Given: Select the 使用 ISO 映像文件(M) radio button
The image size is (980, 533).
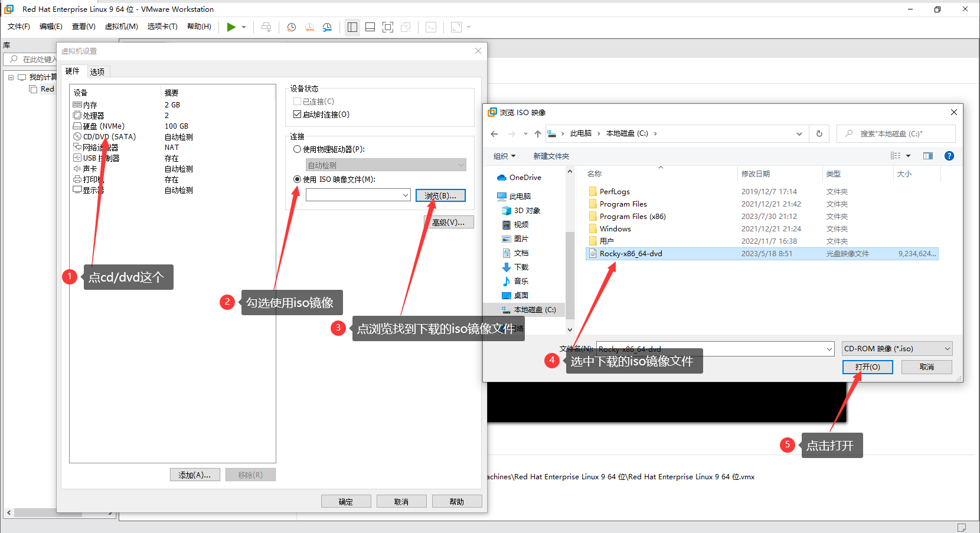Looking at the screenshot, I should click(x=298, y=179).
